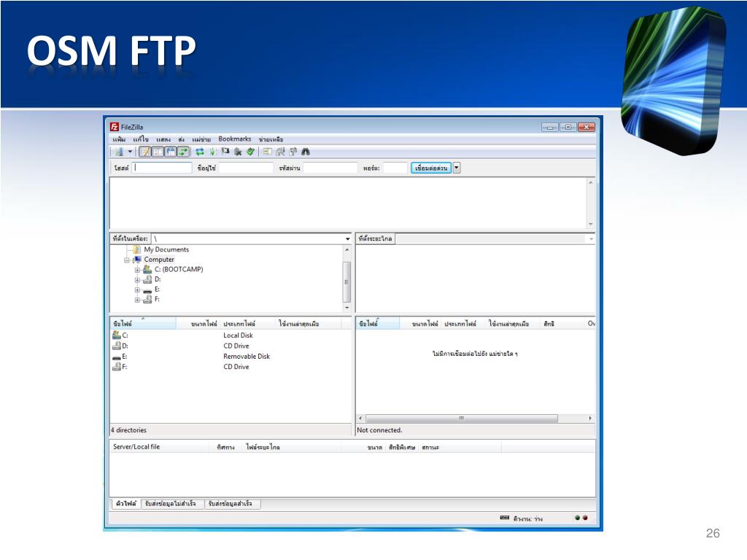Sort local list by file type column
747x560 pixels.
[247, 323]
